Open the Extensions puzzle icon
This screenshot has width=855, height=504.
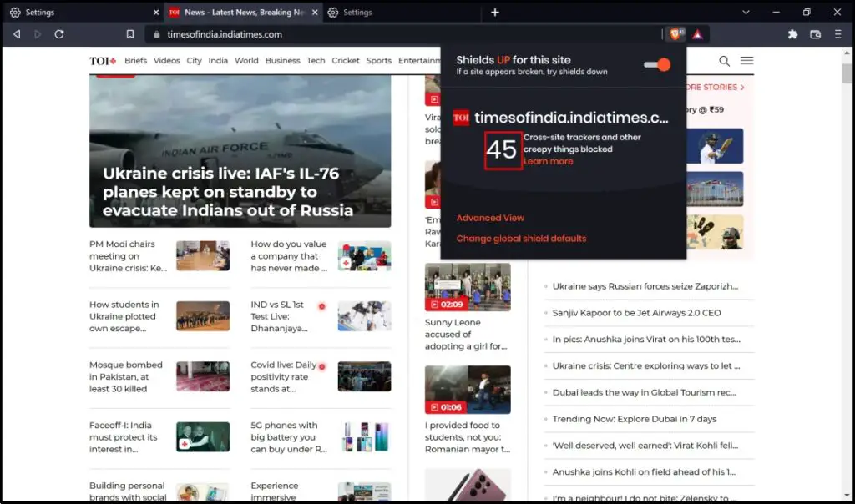[x=792, y=34]
